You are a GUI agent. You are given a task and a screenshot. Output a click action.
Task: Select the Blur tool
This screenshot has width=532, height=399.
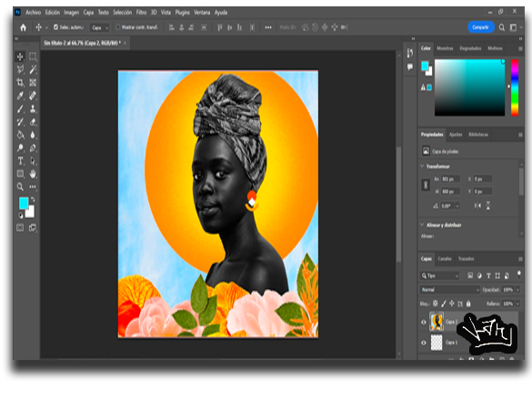coord(33,135)
